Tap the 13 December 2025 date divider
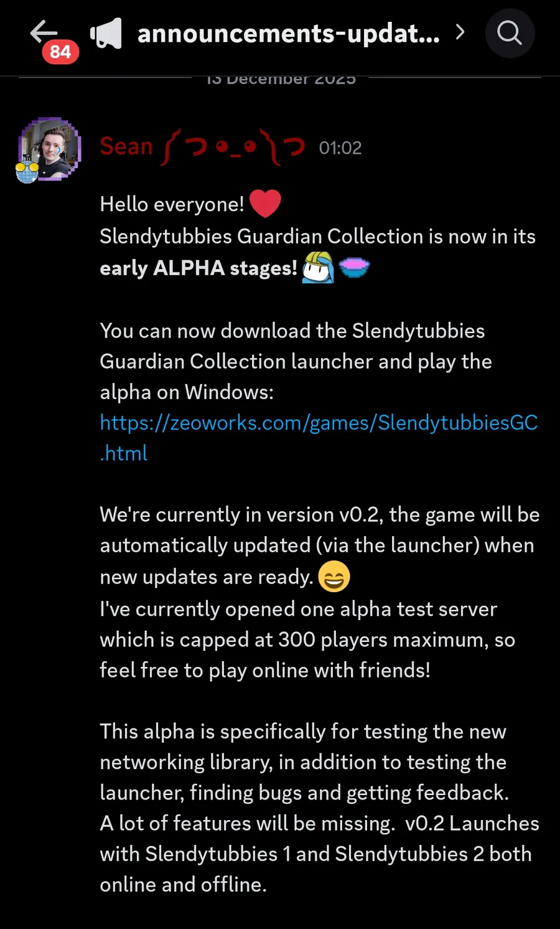This screenshot has height=929, width=560. click(281, 80)
